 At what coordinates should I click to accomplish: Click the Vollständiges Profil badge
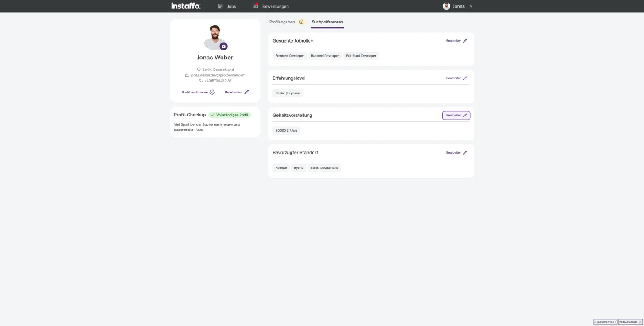point(230,115)
